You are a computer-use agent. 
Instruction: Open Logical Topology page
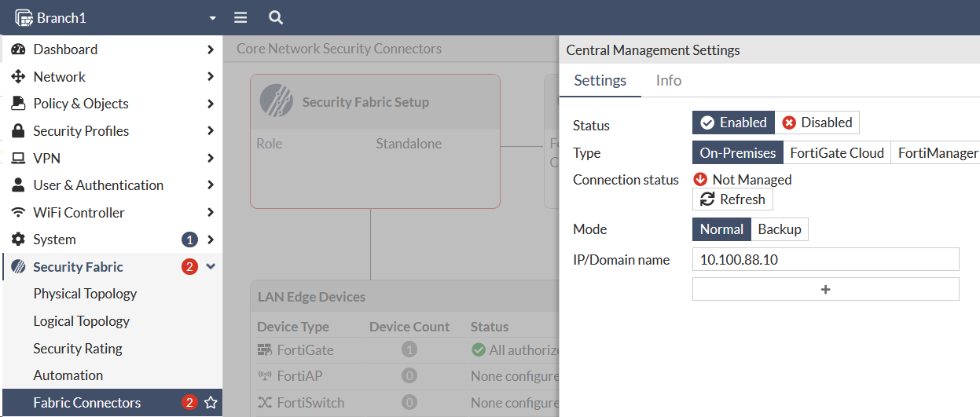(82, 321)
